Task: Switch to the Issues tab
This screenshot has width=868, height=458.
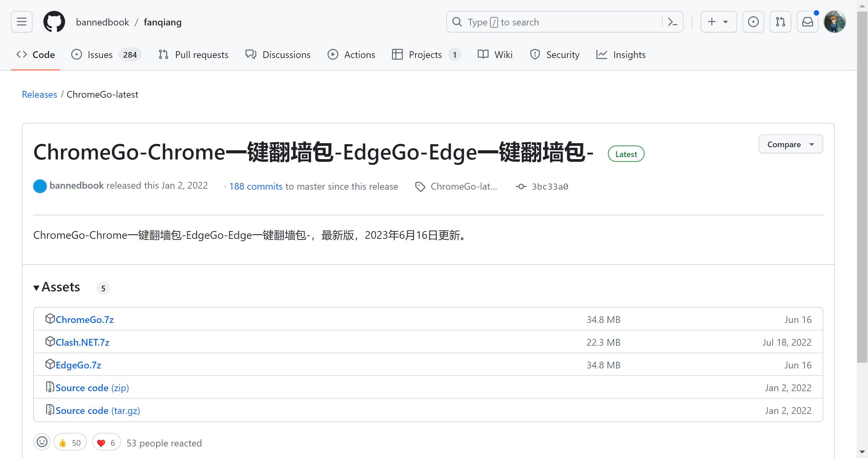Action: pos(100,55)
